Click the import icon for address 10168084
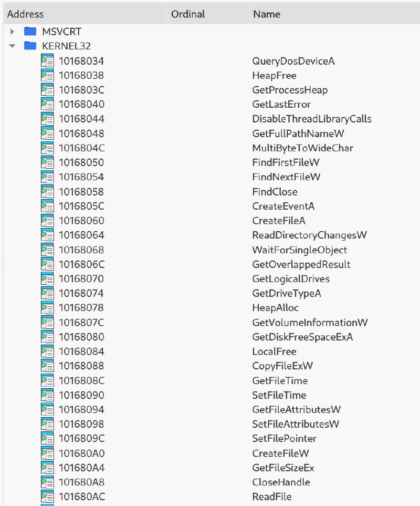Viewport: 420px width, 506px height. click(x=47, y=352)
